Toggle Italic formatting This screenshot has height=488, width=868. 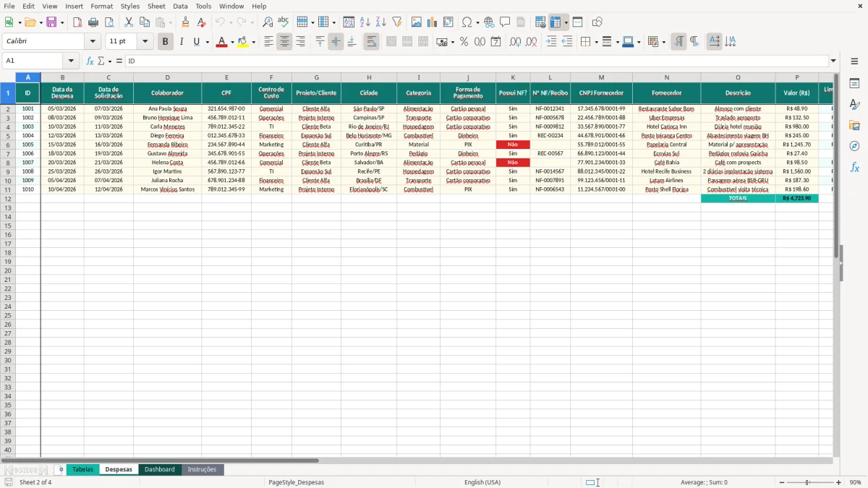[181, 42]
